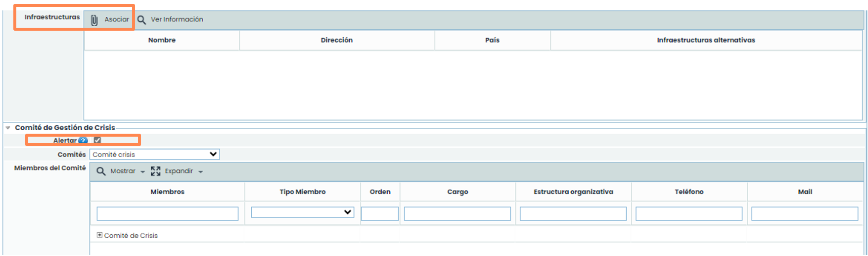
Task: Click the Orden filter input field
Action: [x=379, y=213]
